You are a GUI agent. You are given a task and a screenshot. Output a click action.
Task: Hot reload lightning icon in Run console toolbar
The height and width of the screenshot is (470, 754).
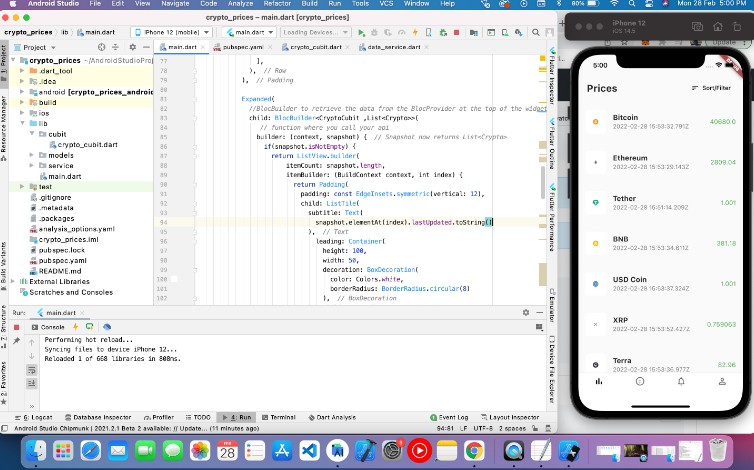75,327
